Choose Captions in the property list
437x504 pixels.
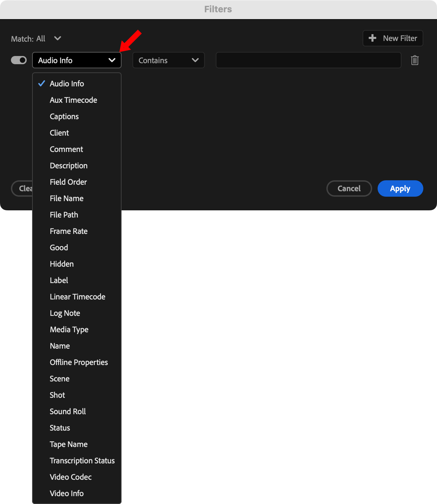pos(64,116)
